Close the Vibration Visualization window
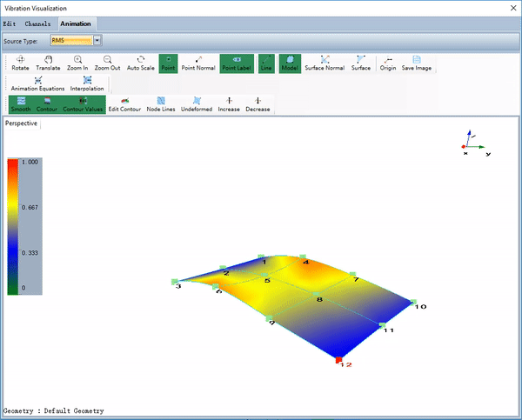 click(513, 8)
